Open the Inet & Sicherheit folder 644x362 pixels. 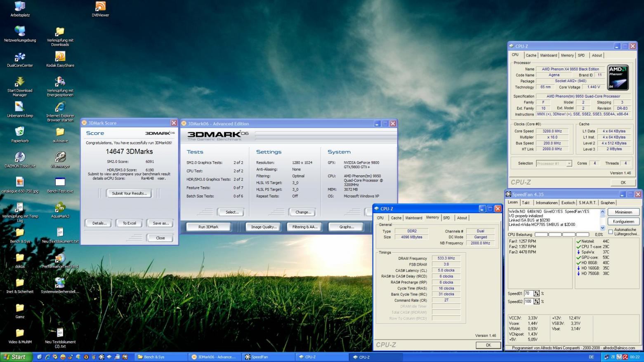[x=20, y=286]
